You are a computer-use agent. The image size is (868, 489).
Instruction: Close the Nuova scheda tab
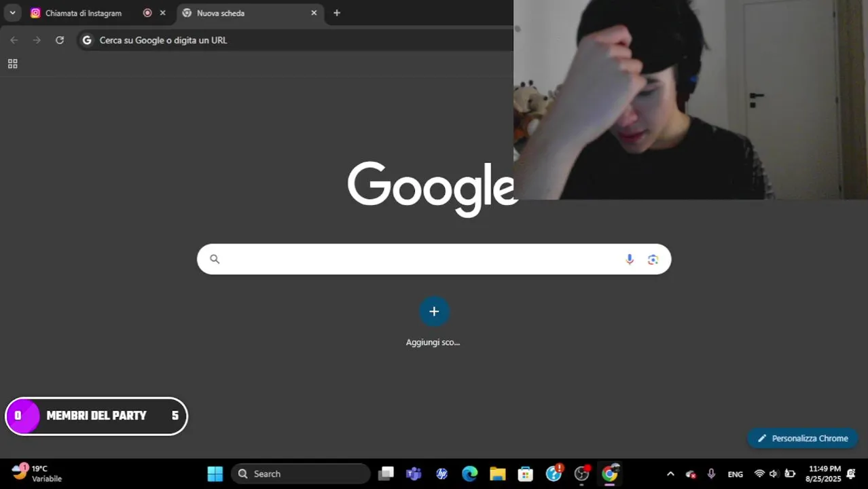(314, 13)
